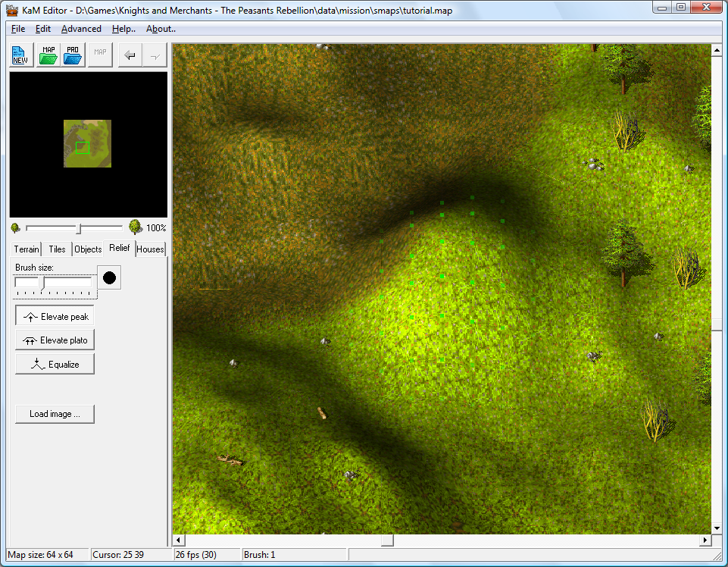Close the KaM Editor window
The image size is (728, 567).
706,8
